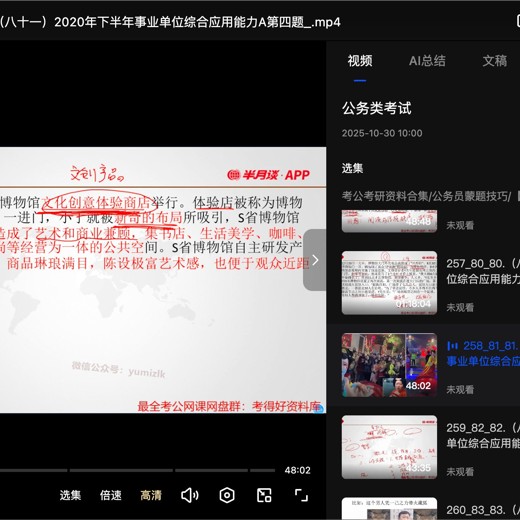Click the video playback area to pause
Viewport: 520px width, 520px height.
(x=163, y=280)
